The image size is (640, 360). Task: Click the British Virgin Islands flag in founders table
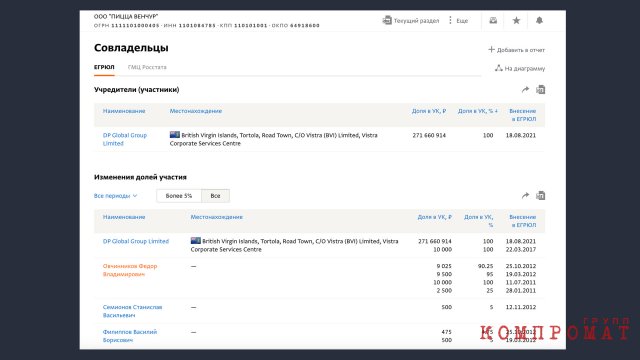[x=175, y=134]
